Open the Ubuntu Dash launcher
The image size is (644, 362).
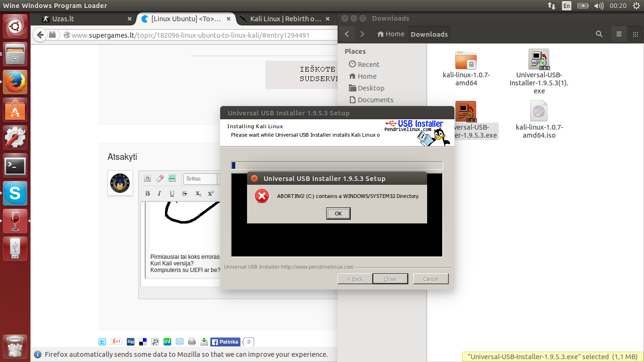coord(16,27)
